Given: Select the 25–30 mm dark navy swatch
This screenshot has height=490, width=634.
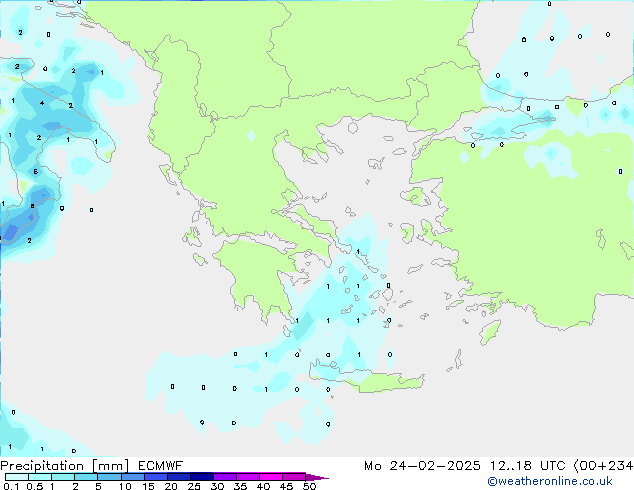Looking at the screenshot, I should coord(202,477).
